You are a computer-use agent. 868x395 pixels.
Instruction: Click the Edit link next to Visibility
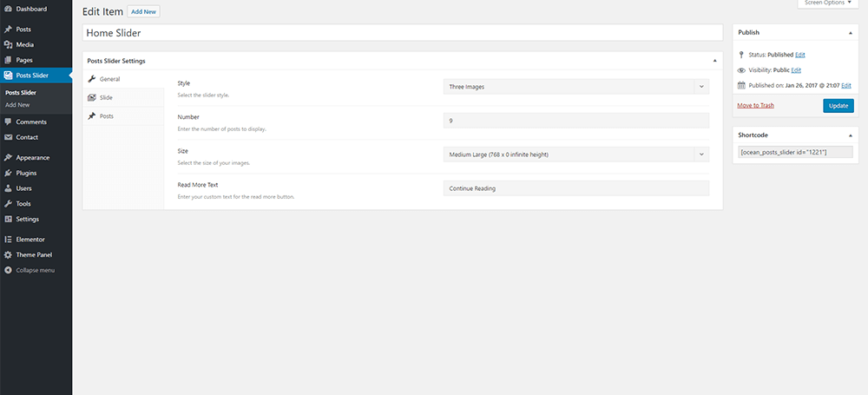(796, 69)
